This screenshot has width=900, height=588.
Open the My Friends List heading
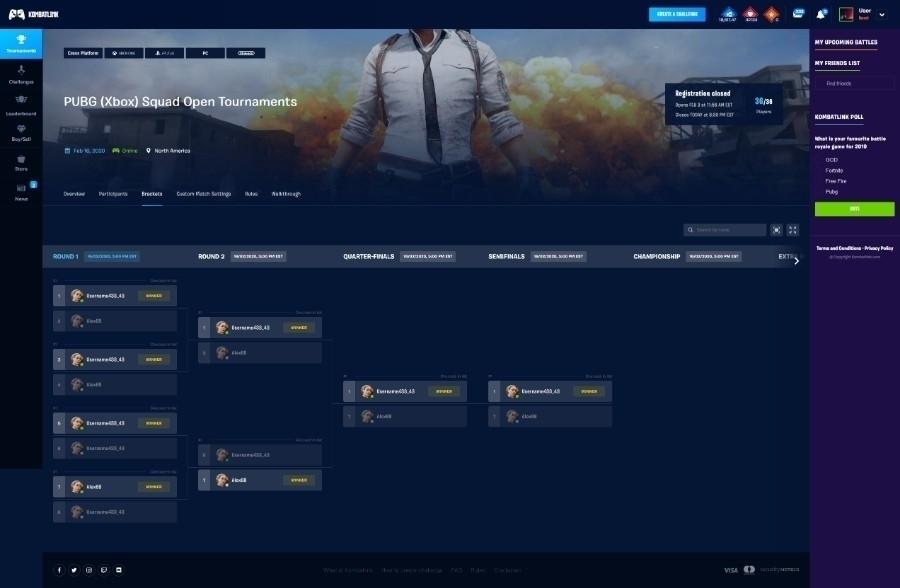point(837,63)
